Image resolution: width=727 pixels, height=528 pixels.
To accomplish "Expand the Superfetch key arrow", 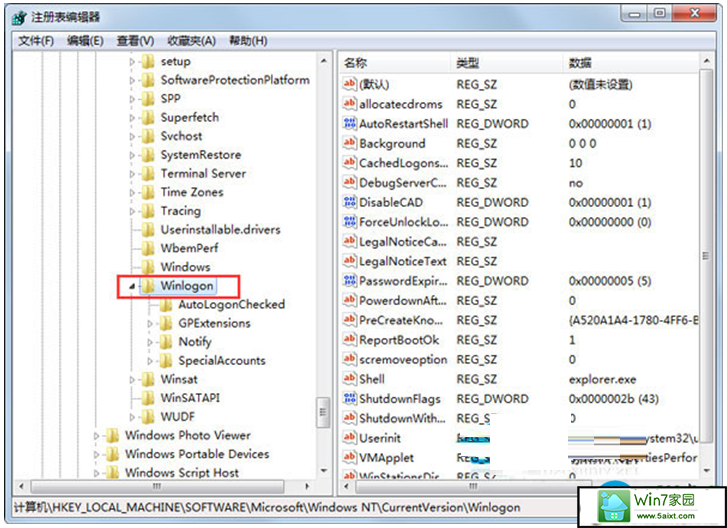I will point(132,118).
